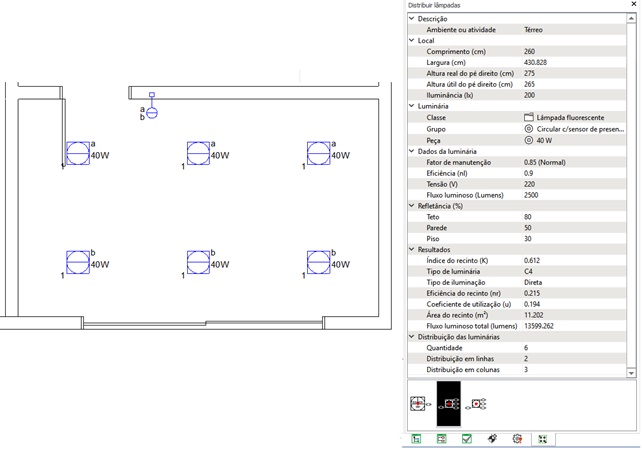Image resolution: width=642 pixels, height=452 pixels.
Task: Collapse the Refletância (%) section
Action: [x=410, y=205]
